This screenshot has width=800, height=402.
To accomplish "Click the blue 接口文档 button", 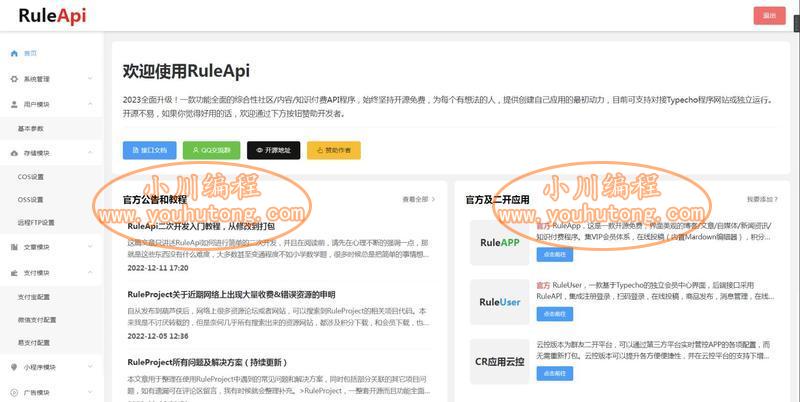I will pos(149,150).
